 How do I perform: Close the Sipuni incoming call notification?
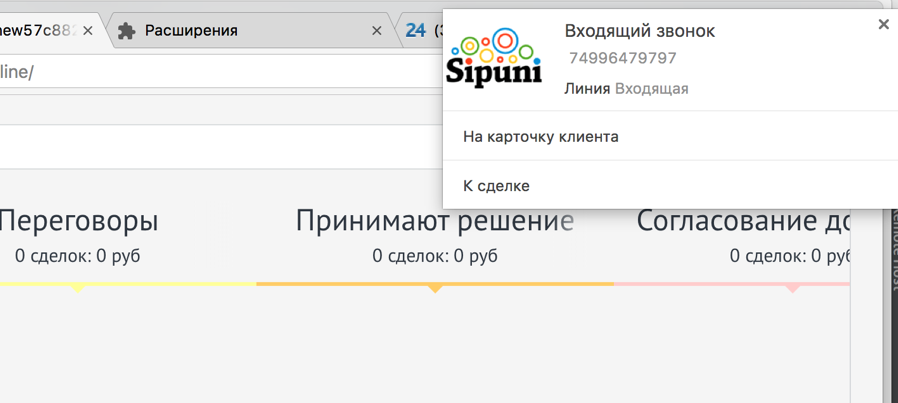(883, 25)
